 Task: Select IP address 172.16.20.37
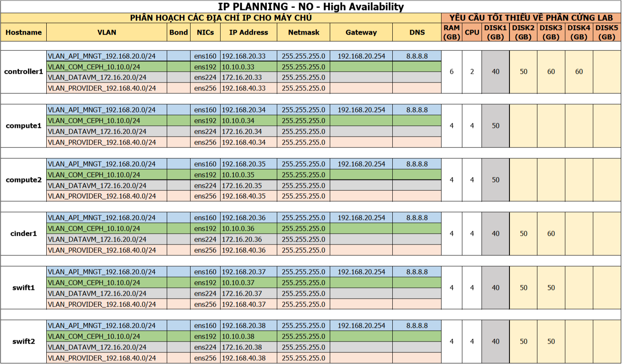[249, 294]
